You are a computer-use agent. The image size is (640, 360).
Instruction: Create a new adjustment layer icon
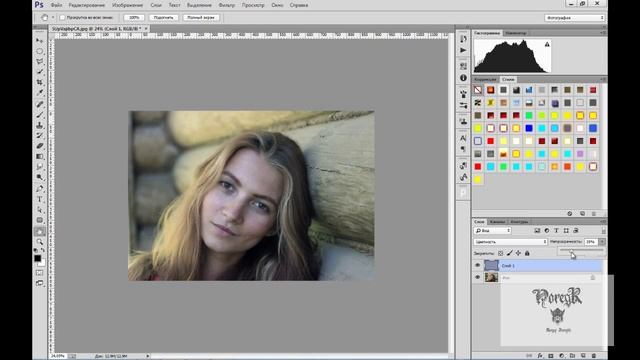click(x=561, y=356)
